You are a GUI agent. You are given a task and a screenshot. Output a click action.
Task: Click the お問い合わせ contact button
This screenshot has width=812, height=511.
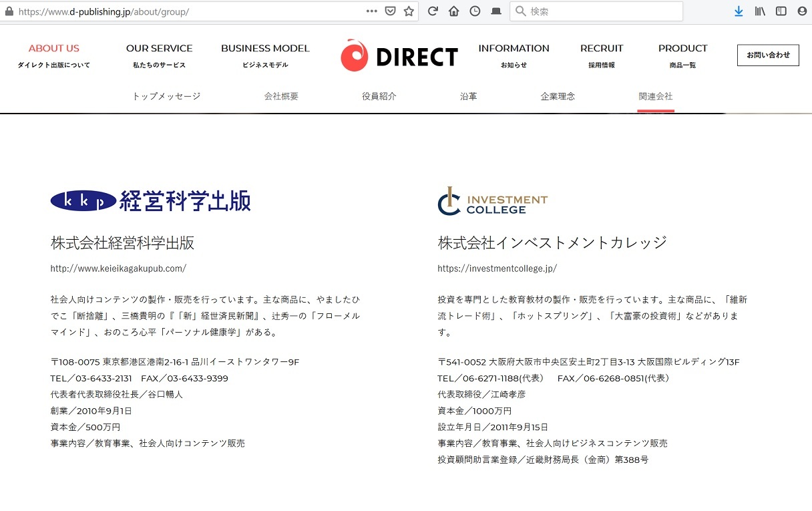(x=768, y=55)
